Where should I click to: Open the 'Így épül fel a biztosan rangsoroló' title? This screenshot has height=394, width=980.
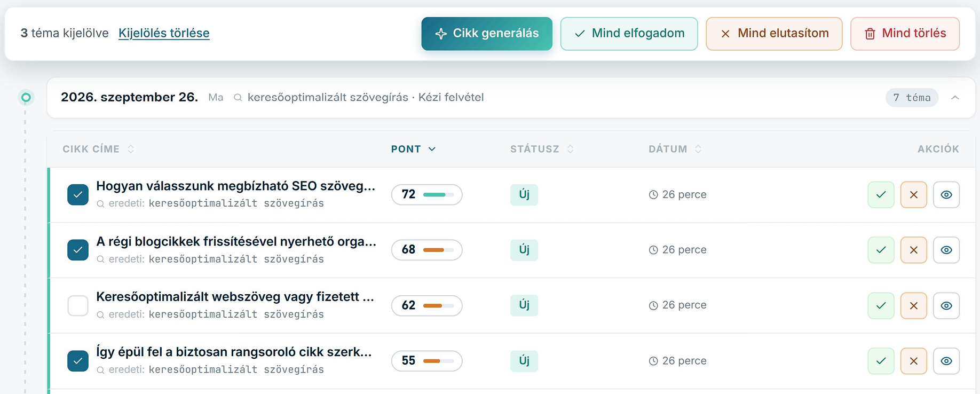[x=234, y=352]
